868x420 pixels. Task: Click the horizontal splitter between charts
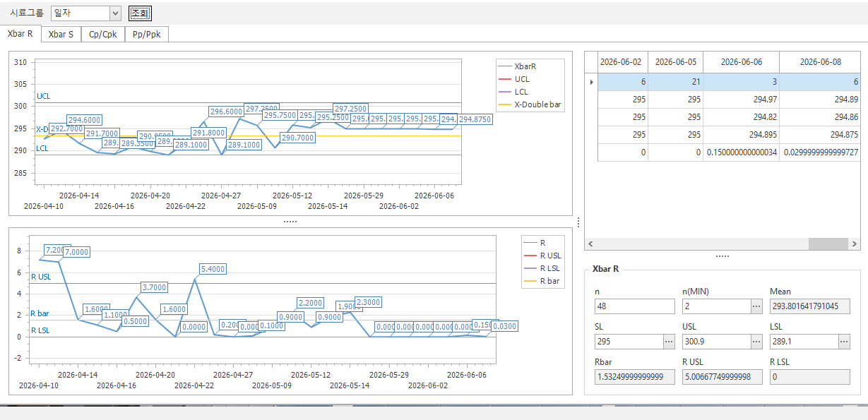(x=290, y=222)
